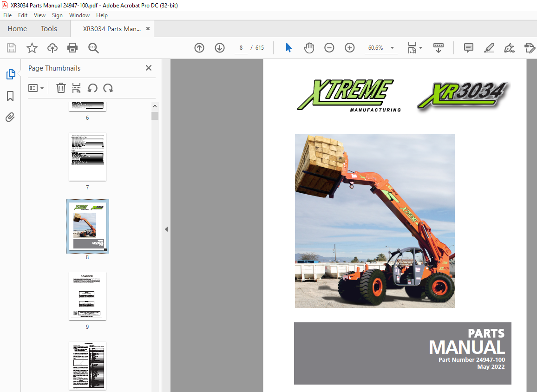Select the XR3034 Parts Man... document tab
The height and width of the screenshot is (392, 537).
click(x=111, y=29)
